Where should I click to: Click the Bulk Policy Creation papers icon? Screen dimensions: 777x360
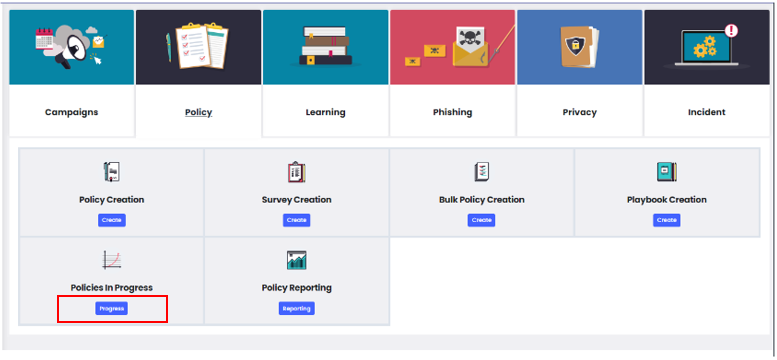point(482,172)
